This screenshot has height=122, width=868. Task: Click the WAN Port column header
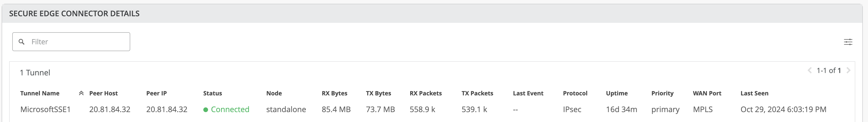coord(707,94)
